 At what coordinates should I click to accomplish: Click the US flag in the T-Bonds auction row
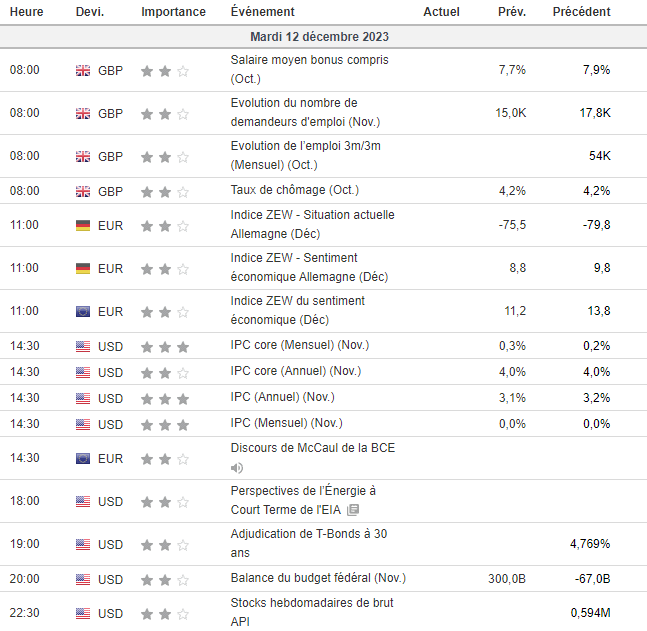tap(83, 544)
